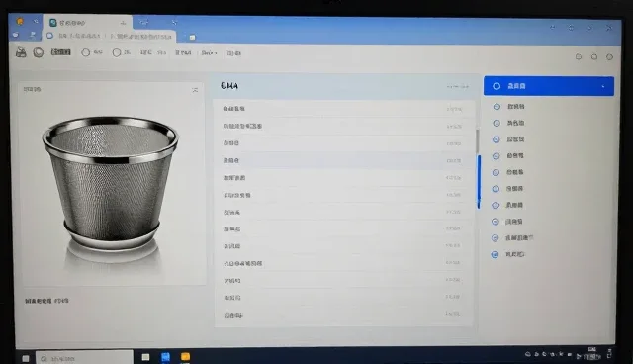The width and height of the screenshot is (633, 364).
Task: Click the grey scrollbar thumb of the center list
Action: (477, 141)
